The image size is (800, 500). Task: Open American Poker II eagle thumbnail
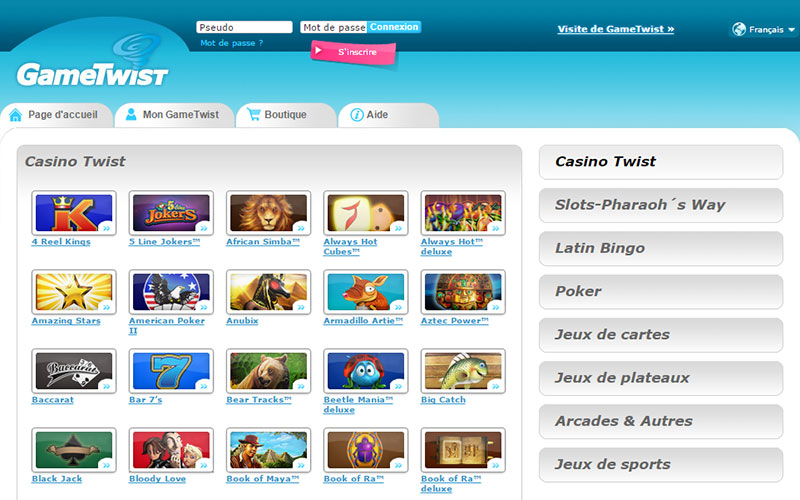(x=171, y=292)
